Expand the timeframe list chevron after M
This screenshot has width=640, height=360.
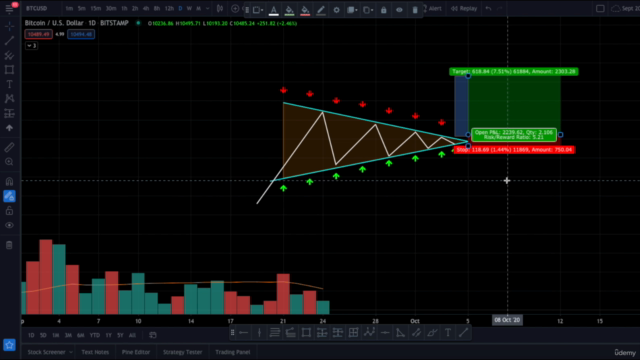coord(207,9)
